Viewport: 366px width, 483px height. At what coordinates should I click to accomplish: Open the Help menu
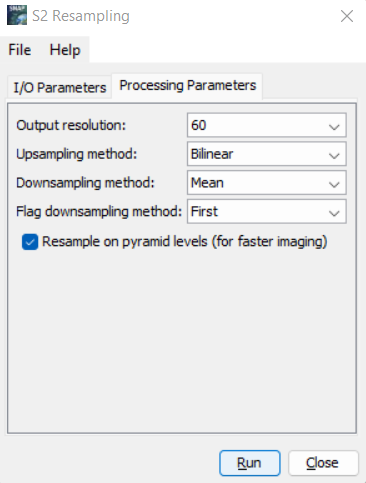(65, 50)
